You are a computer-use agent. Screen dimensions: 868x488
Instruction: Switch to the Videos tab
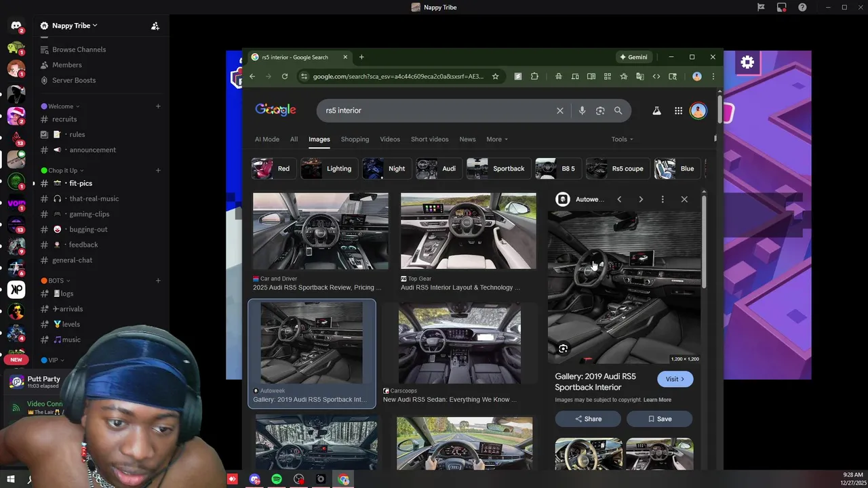pos(390,140)
